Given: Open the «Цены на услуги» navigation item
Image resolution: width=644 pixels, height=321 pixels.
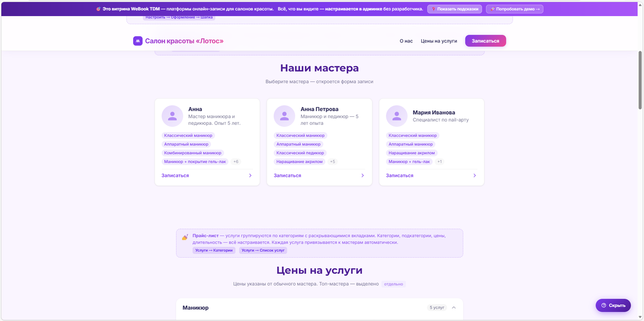Looking at the screenshot, I should coord(440,40).
